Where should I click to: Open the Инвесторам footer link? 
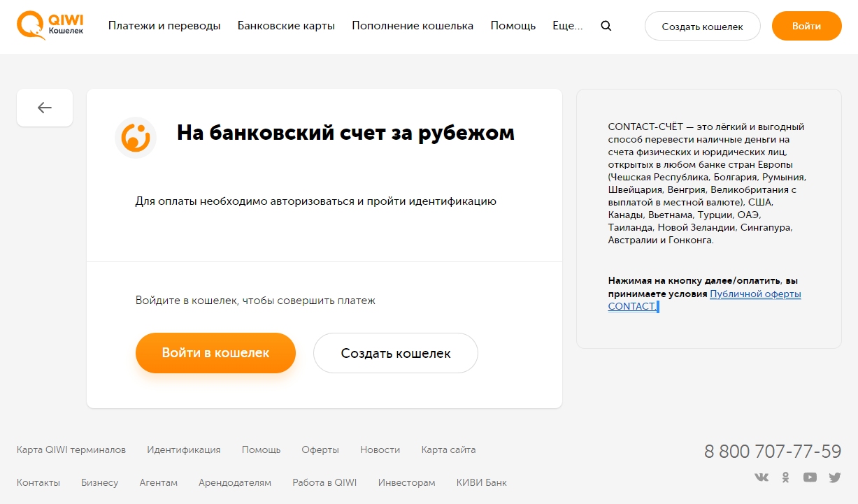point(407,482)
